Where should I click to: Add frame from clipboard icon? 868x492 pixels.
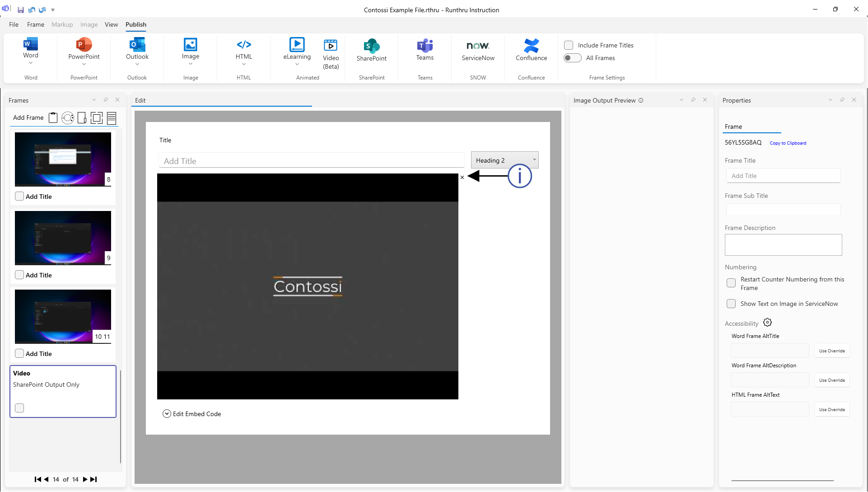click(x=53, y=118)
